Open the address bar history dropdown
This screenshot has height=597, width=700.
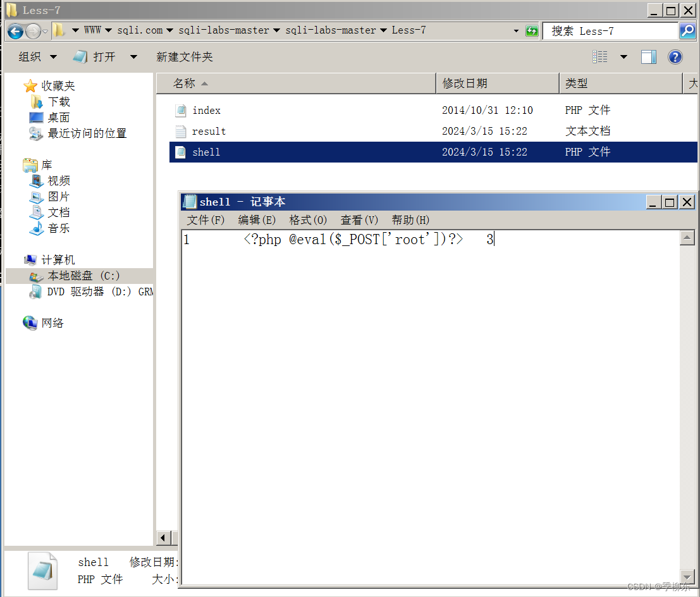(x=516, y=31)
